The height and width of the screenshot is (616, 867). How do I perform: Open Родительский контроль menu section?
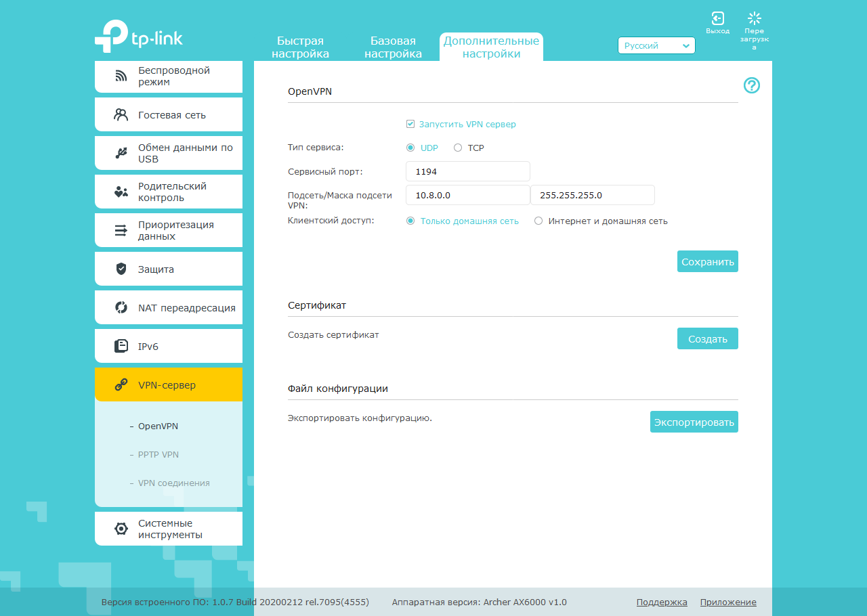tap(169, 192)
